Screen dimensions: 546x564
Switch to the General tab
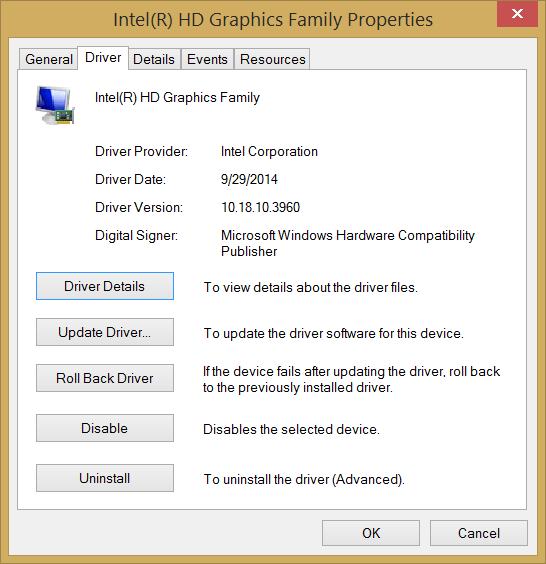pos(49,59)
